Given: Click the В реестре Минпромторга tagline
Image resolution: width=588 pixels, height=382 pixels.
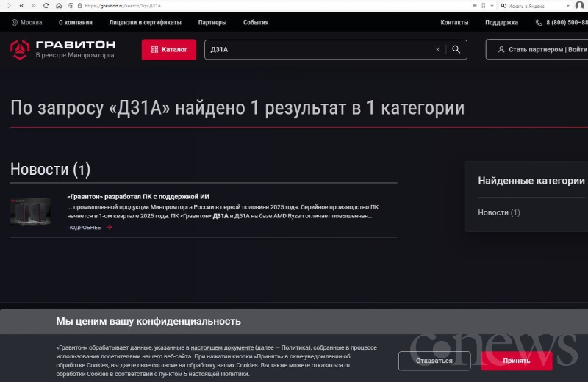Looking at the screenshot, I should click(75, 55).
